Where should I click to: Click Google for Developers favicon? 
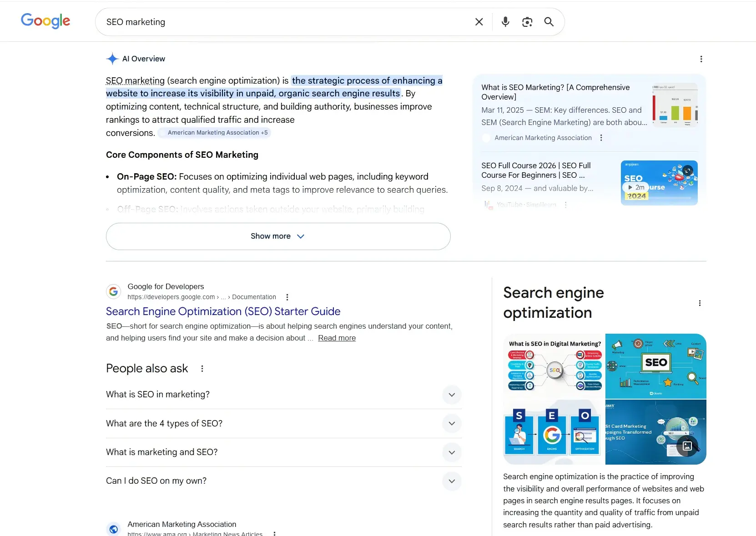(113, 291)
